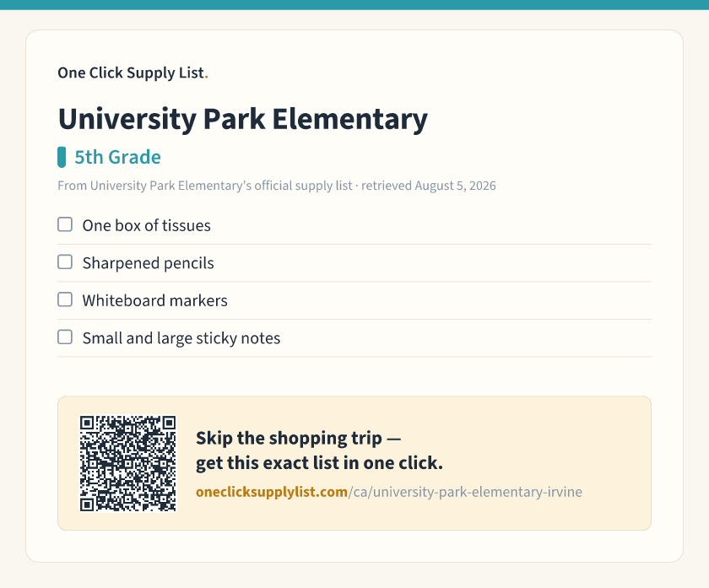Click 'Skip the shopping trip' headline
709x588 pixels.
[289, 439]
